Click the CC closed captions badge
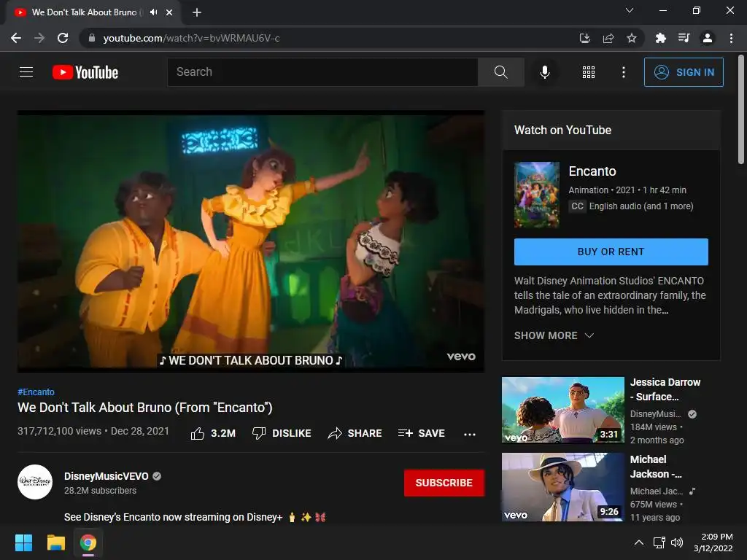 577,206
